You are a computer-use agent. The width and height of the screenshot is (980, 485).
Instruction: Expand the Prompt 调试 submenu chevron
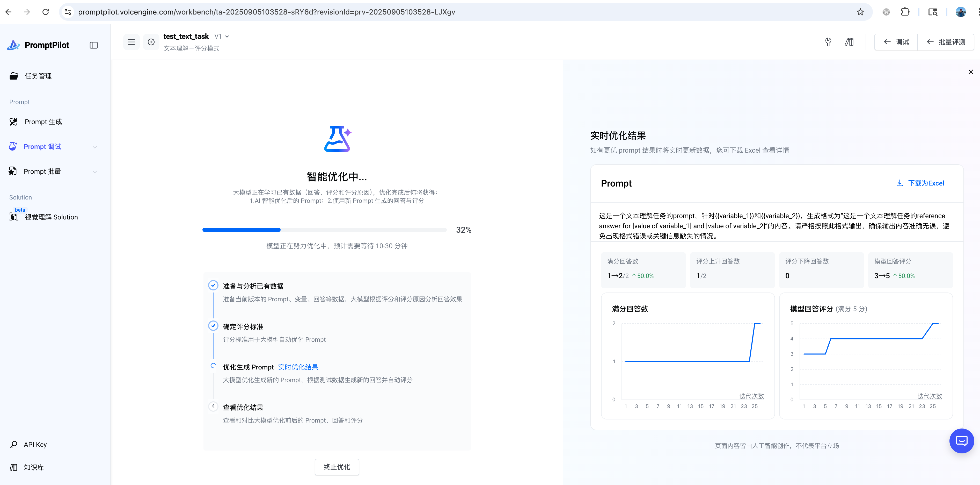[95, 147]
